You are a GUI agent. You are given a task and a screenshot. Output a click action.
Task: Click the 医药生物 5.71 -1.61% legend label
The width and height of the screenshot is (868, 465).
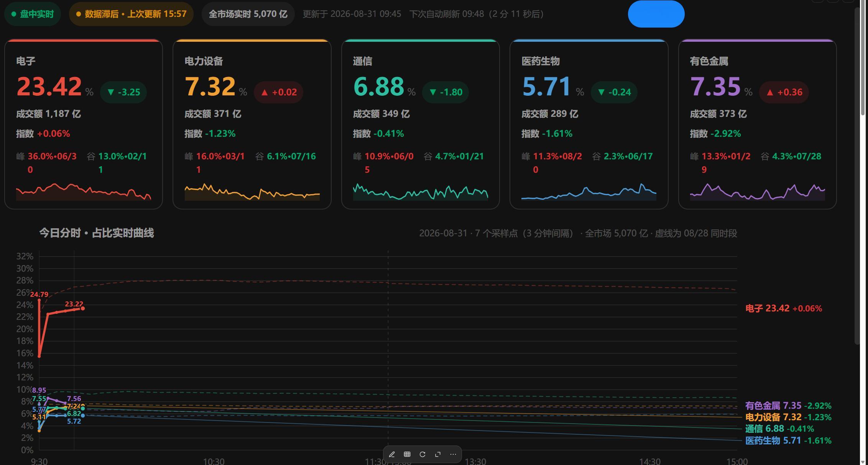click(x=788, y=440)
